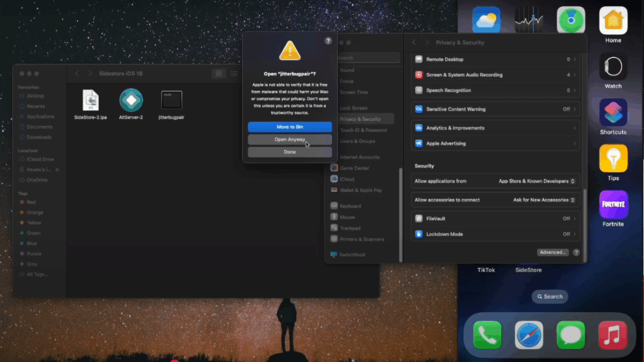This screenshot has height=362, width=644.
Task: Open Applications in Finder sidebar
Action: tap(40, 116)
